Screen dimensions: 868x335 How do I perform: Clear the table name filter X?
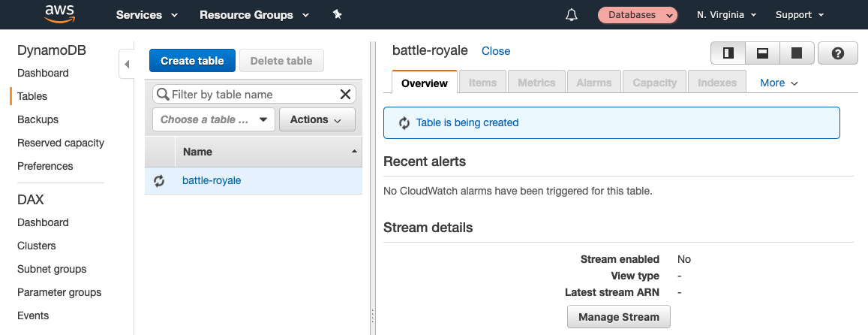[345, 95]
